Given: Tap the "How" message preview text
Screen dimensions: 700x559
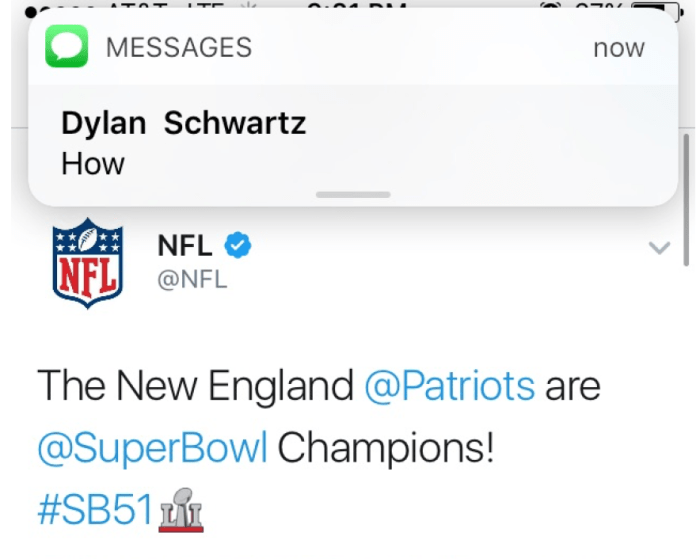Looking at the screenshot, I should pyautogui.click(x=93, y=163).
